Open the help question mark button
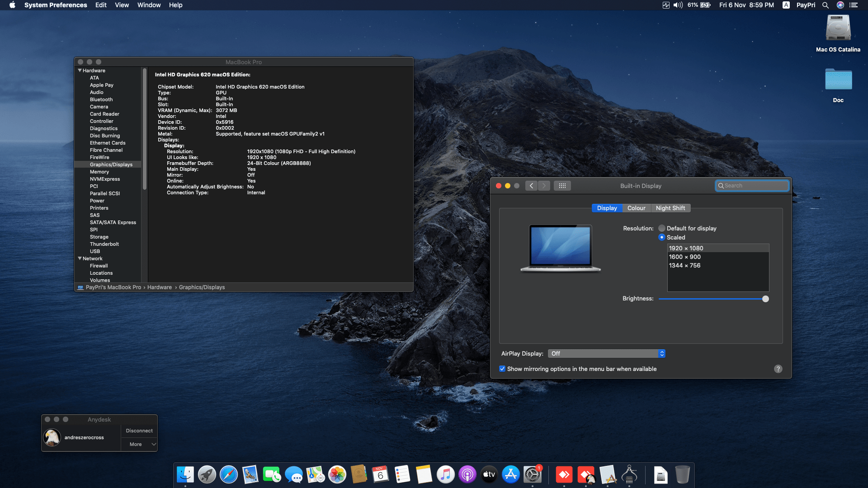The image size is (868, 488). [778, 369]
